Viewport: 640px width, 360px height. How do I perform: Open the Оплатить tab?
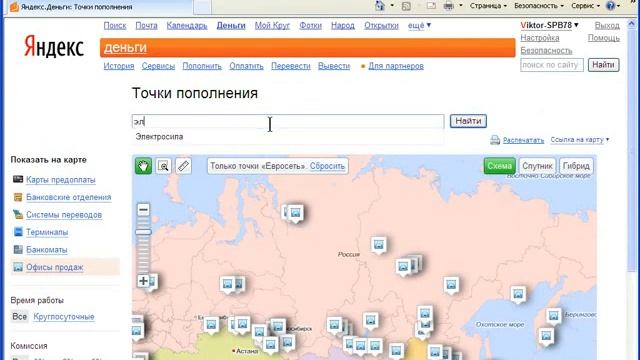point(246,66)
